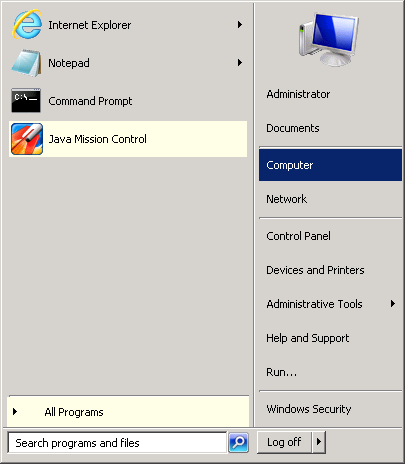
Task: Expand the Internet Explorer jump list arrow
Action: [240, 24]
